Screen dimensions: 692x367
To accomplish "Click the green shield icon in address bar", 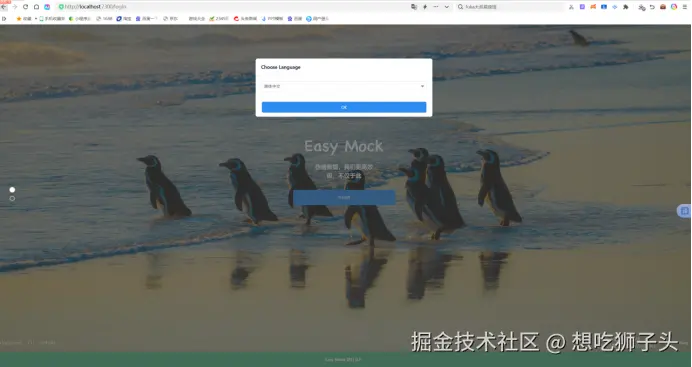I will coord(61,7).
